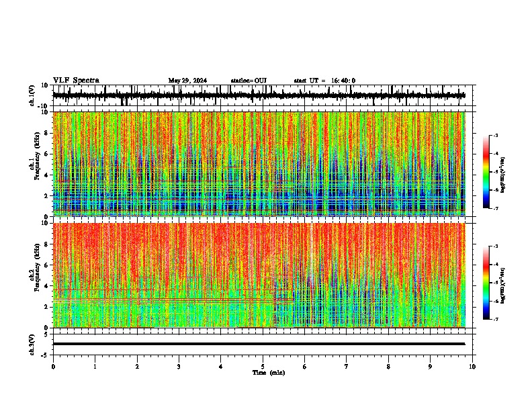This screenshot has width=532, height=411.
Task: Select the "start UT = 16:40:0" text
Action: (x=324, y=81)
